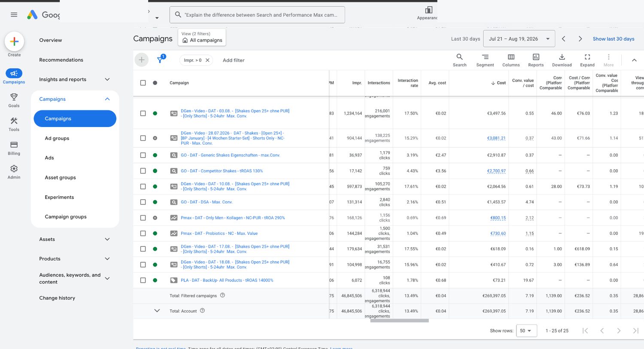
Task: Download the campaigns table
Action: pyautogui.click(x=562, y=60)
